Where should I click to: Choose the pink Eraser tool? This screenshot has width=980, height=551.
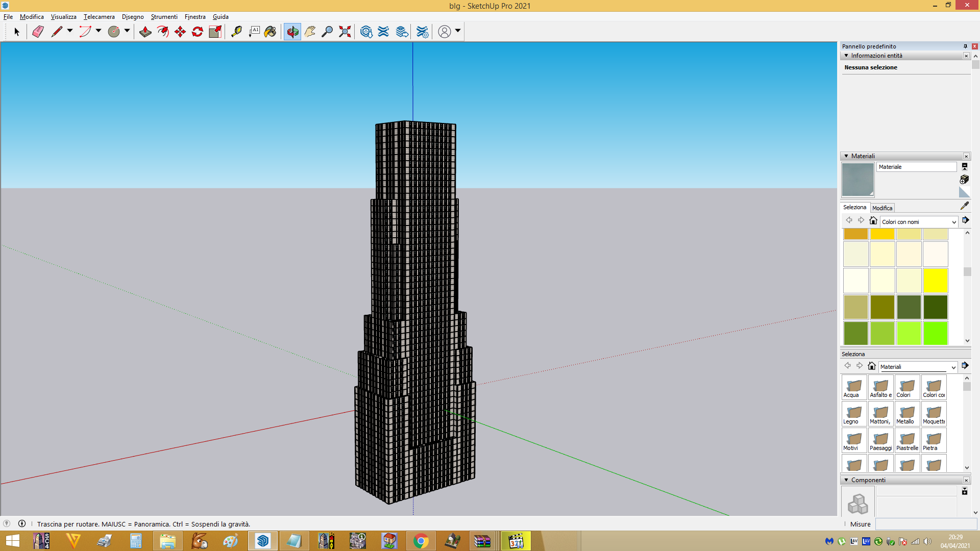pyautogui.click(x=38, y=32)
